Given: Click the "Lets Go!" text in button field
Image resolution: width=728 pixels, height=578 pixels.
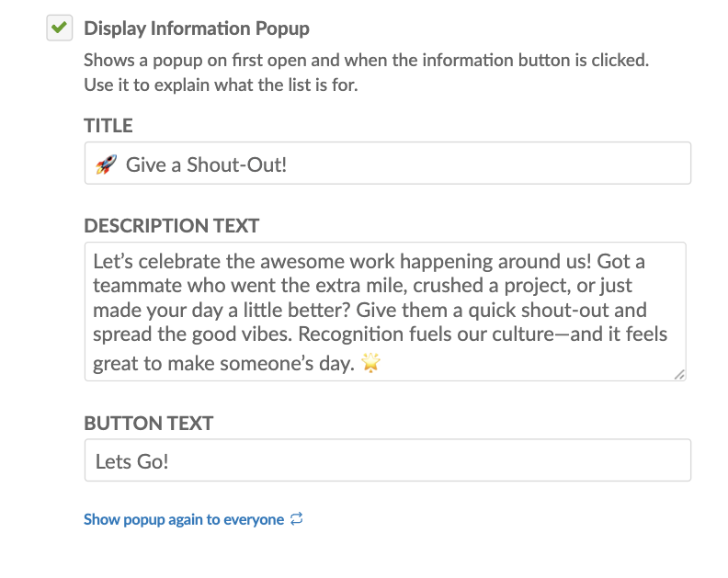Looking at the screenshot, I should tap(132, 461).
